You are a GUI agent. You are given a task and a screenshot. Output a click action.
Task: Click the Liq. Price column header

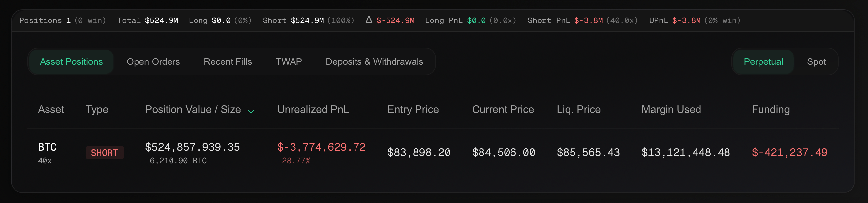pyautogui.click(x=578, y=110)
